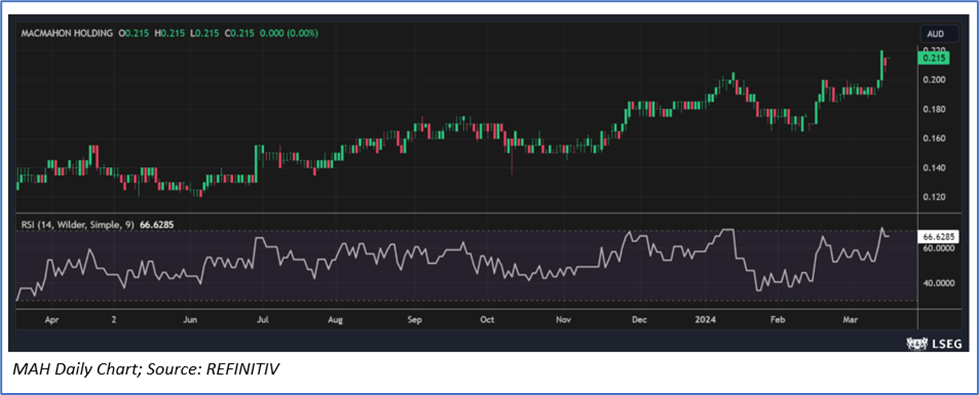Image resolution: width=979 pixels, height=395 pixels.
Task: Click the Jun label on time axis
Action: tap(191, 319)
